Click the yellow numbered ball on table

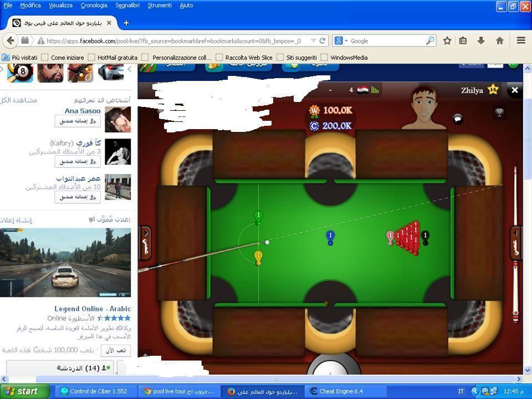pyautogui.click(x=259, y=257)
